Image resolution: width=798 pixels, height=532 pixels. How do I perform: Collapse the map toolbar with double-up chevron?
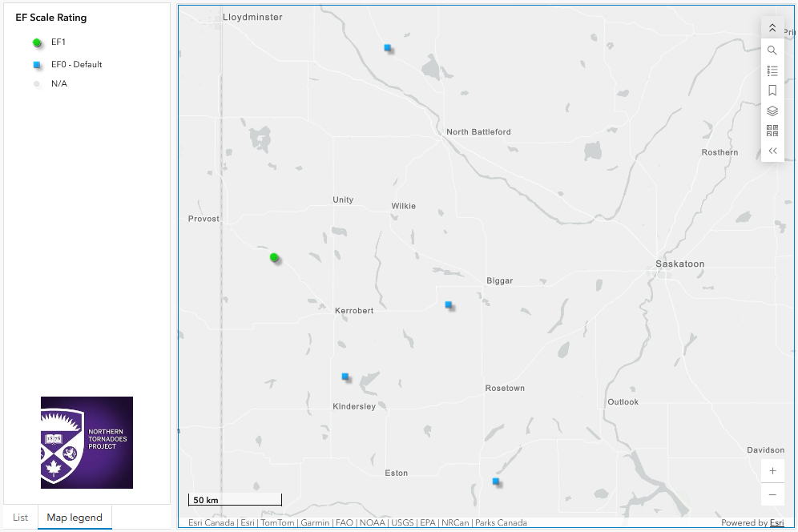click(x=772, y=28)
